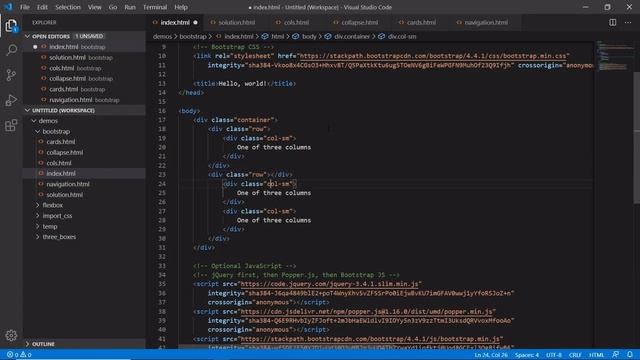
Task: Expand the temp folder
Action: [84, 227]
